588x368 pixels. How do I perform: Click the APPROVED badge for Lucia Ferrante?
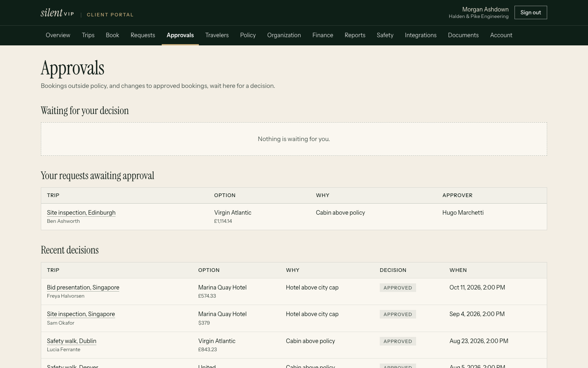398,341
